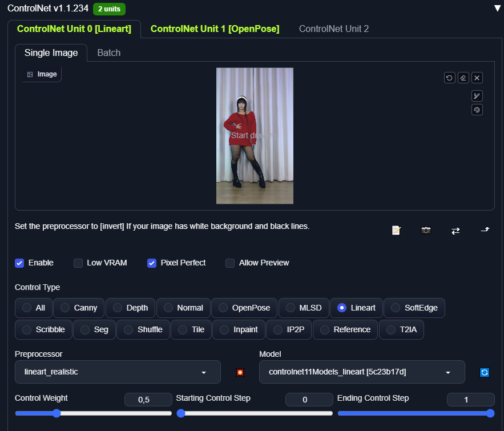
Task: Open the Batch tab
Action: pyautogui.click(x=109, y=53)
